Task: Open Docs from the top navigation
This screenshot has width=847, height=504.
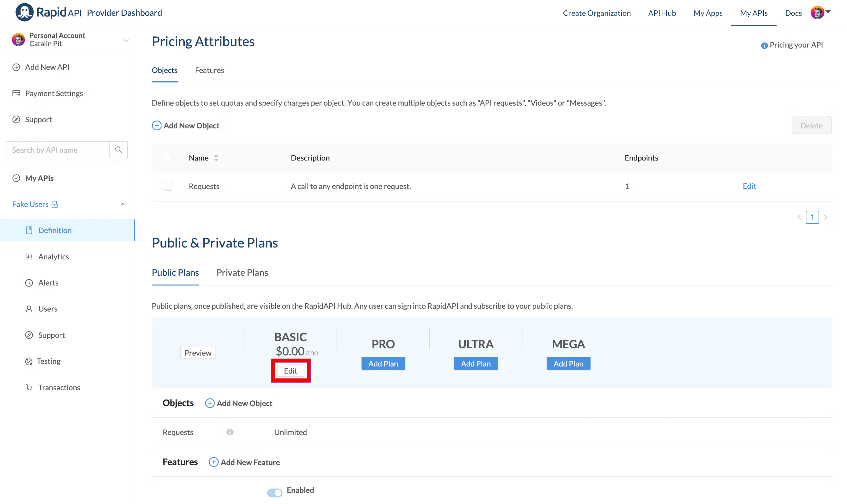Action: click(x=793, y=13)
